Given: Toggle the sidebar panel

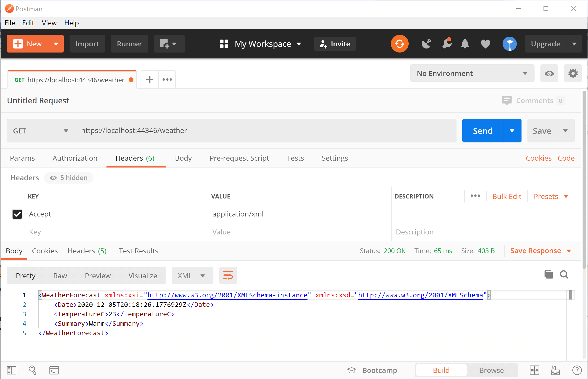Looking at the screenshot, I should pyautogui.click(x=11, y=370).
